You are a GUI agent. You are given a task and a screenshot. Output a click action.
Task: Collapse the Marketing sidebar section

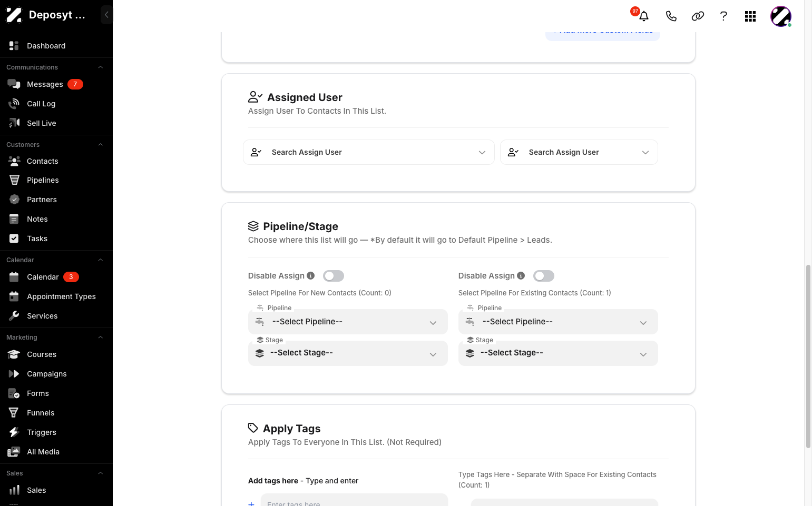pos(100,338)
